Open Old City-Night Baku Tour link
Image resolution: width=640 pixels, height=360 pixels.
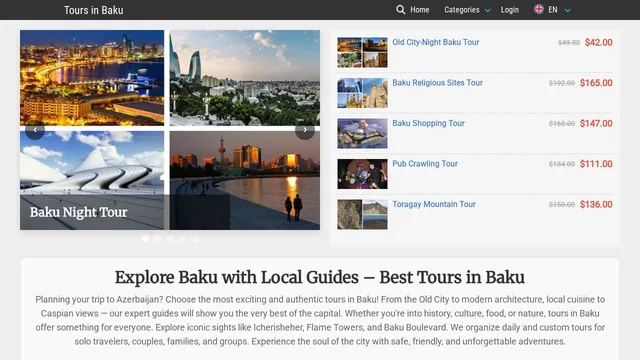click(x=436, y=42)
